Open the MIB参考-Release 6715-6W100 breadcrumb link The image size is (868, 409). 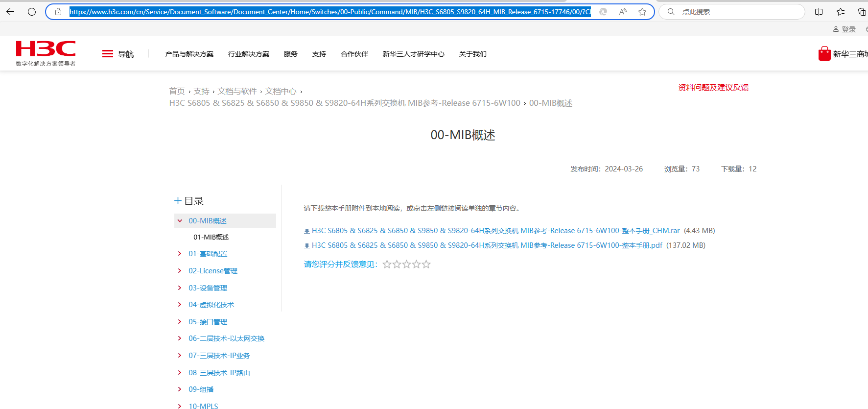(x=345, y=103)
